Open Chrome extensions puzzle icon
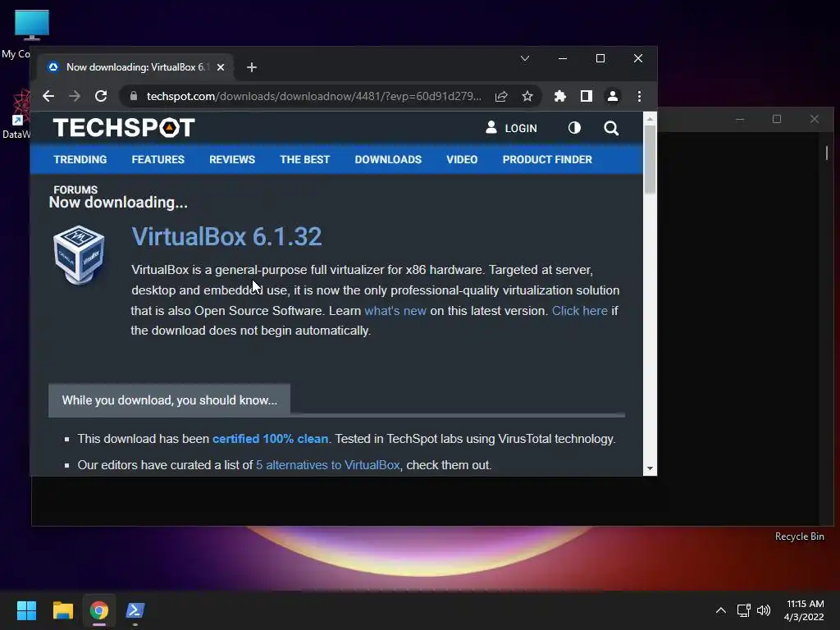The image size is (840, 630). [559, 97]
